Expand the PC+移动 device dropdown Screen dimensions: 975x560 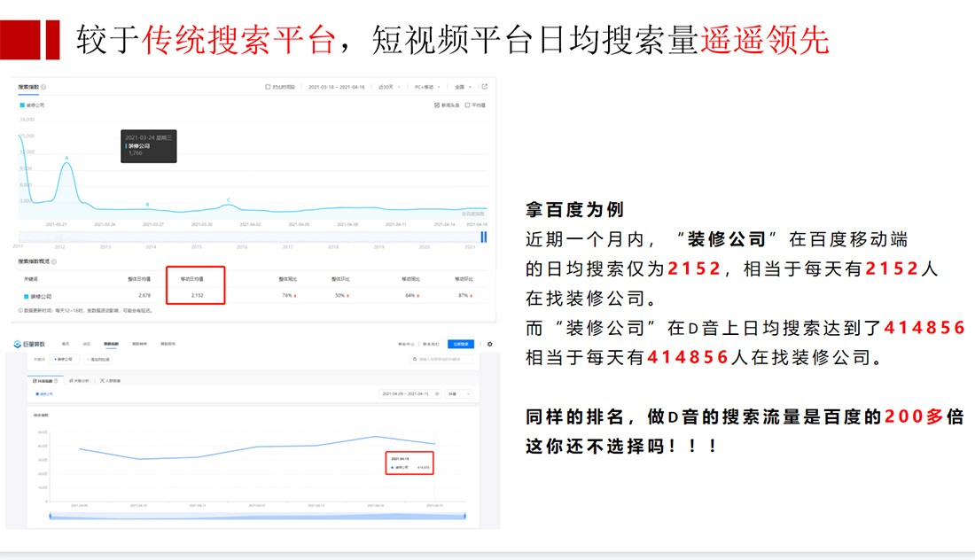[x=428, y=87]
